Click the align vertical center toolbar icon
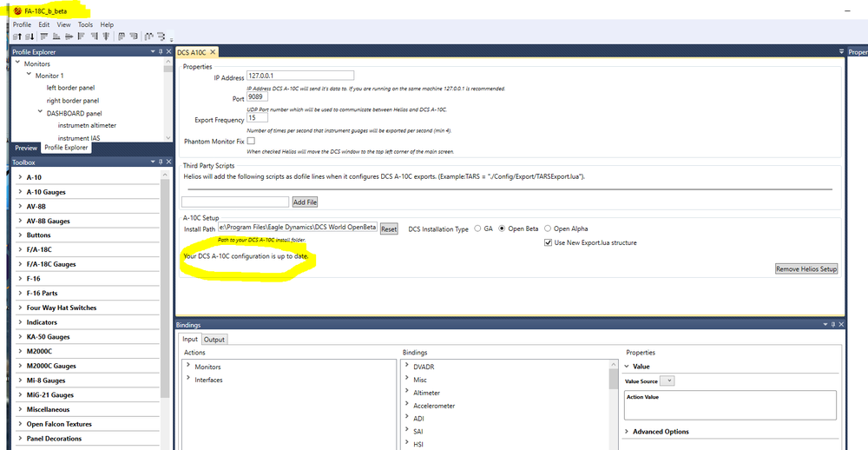868x450 pixels. point(106,36)
